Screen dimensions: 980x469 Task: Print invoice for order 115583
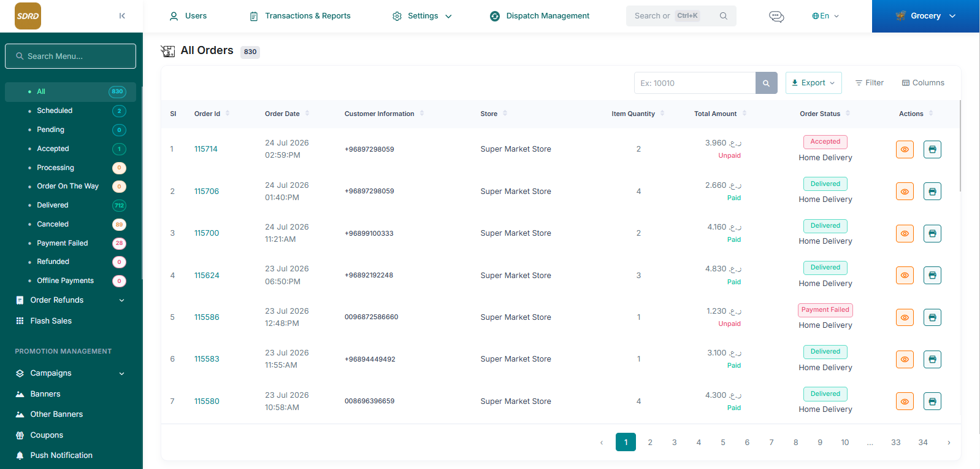pyautogui.click(x=932, y=359)
